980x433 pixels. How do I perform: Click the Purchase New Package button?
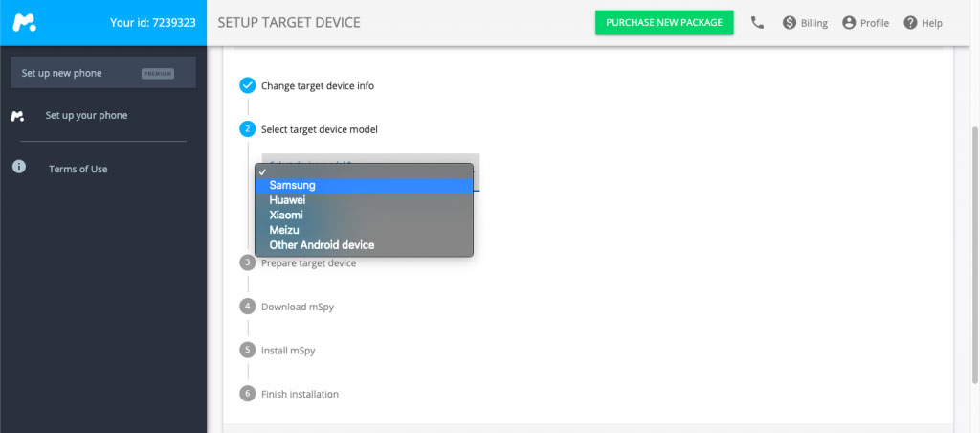(664, 23)
